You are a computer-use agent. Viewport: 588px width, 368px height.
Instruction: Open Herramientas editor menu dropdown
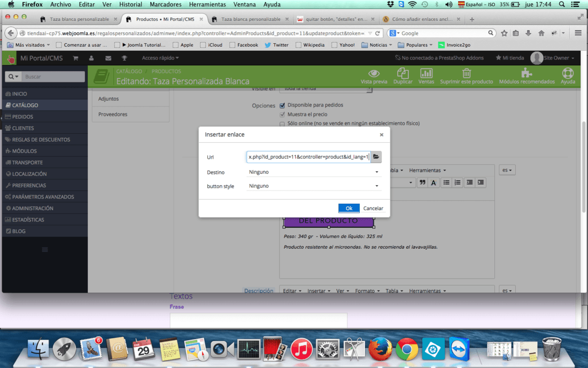pos(427,170)
